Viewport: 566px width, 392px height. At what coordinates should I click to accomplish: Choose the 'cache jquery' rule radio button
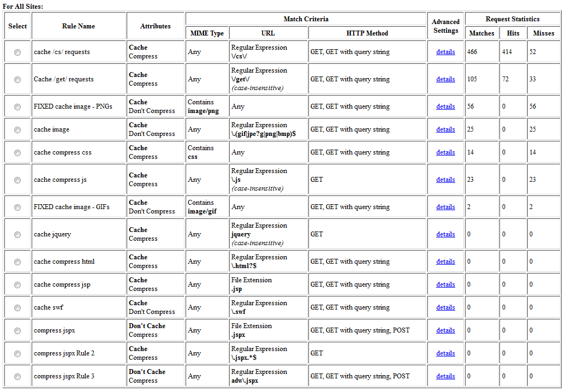17,235
